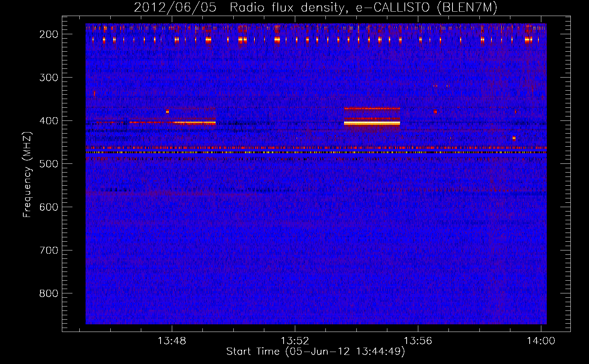Click the bright yellow burst near 13:54 at 400 MHz
The height and width of the screenshot is (364, 589).
coord(372,123)
